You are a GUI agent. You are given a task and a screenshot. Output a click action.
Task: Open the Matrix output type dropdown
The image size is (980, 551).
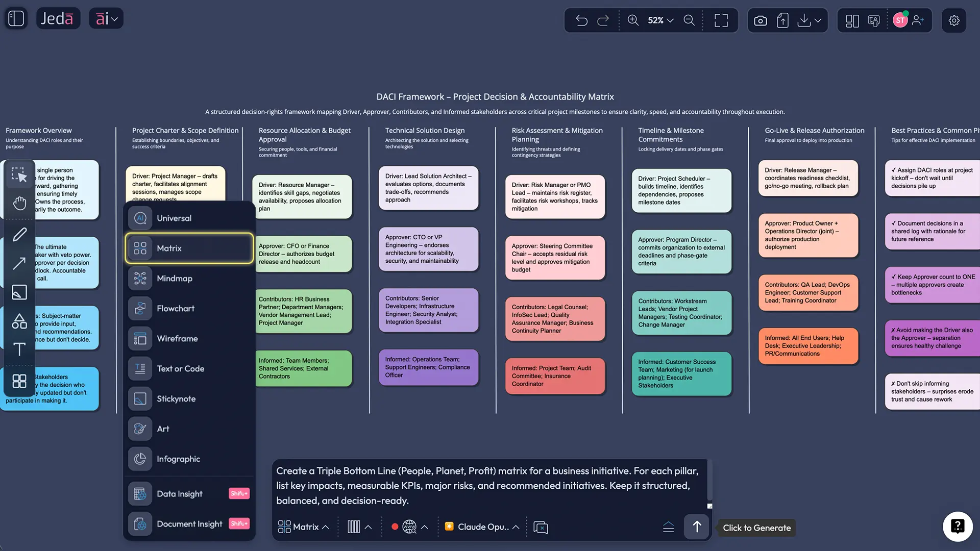point(303,527)
